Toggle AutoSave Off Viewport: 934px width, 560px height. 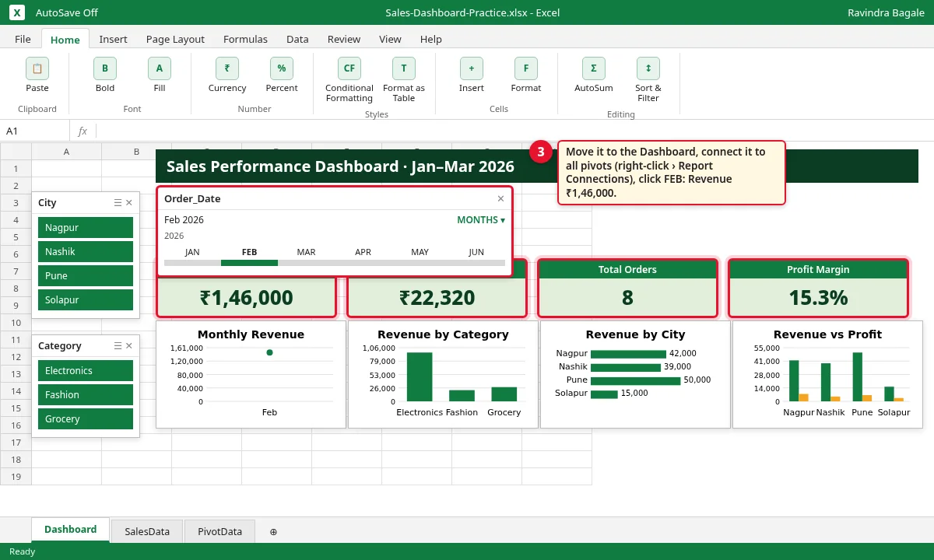(67, 13)
